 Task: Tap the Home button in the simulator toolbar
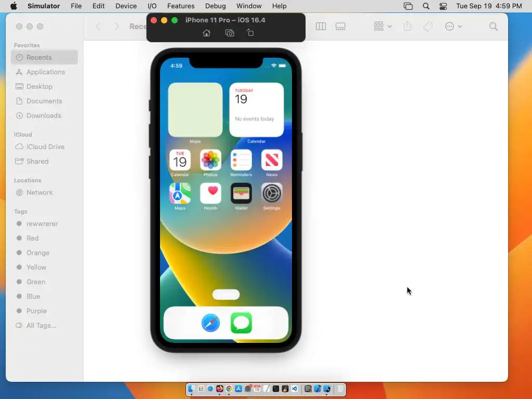click(x=207, y=33)
